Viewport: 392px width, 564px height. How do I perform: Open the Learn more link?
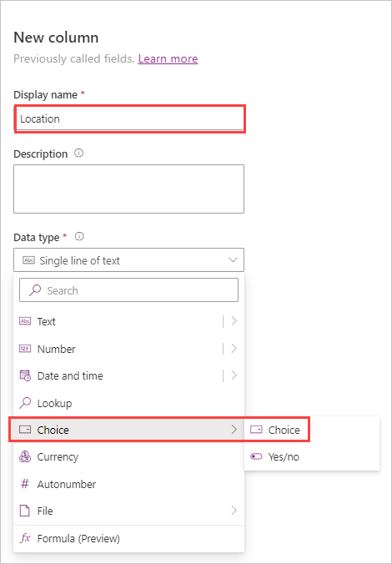click(x=168, y=58)
